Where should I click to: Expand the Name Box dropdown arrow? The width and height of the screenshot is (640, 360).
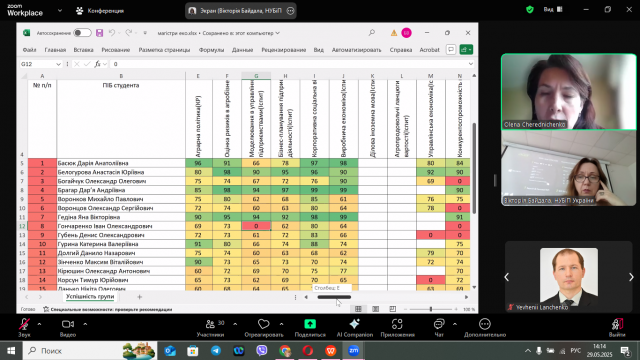(58, 64)
